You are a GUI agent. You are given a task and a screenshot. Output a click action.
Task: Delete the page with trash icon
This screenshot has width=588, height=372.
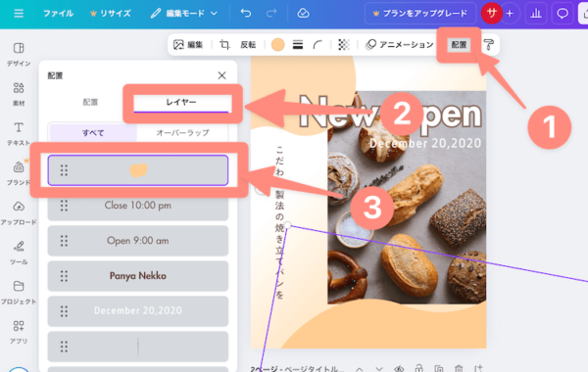pos(459,369)
